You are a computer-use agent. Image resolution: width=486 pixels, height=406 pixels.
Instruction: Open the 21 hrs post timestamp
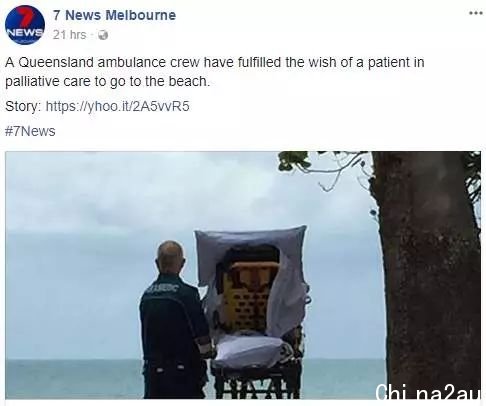[69, 35]
